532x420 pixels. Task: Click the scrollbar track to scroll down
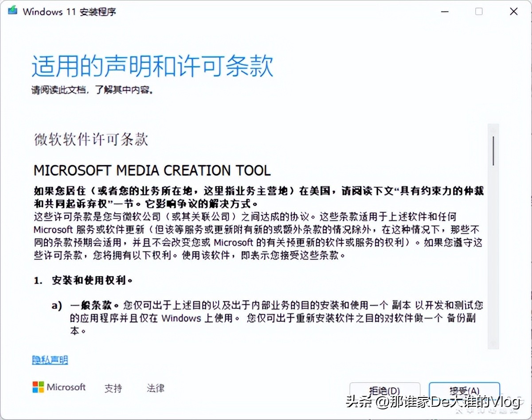pos(493,266)
